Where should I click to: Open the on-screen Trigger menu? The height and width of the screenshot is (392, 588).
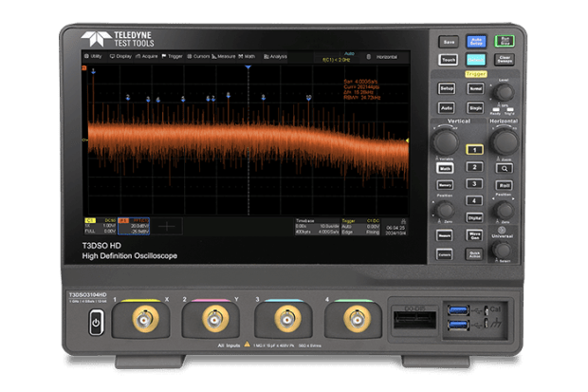pos(172,56)
